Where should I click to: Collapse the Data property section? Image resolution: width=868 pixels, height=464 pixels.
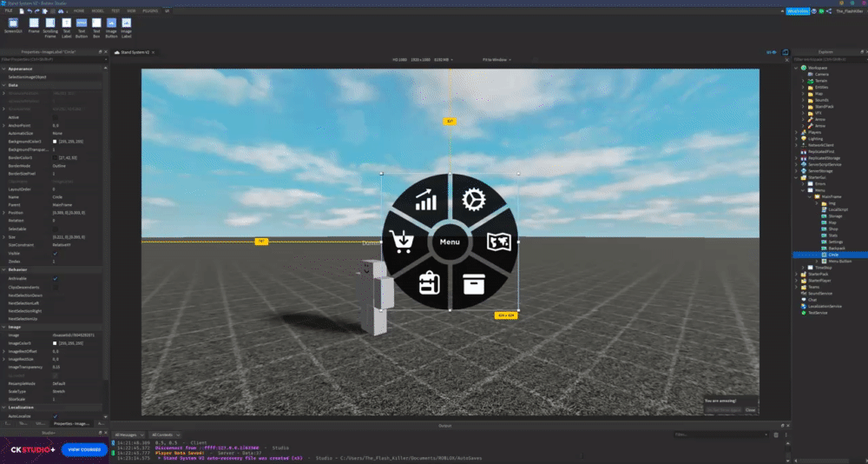(3, 85)
